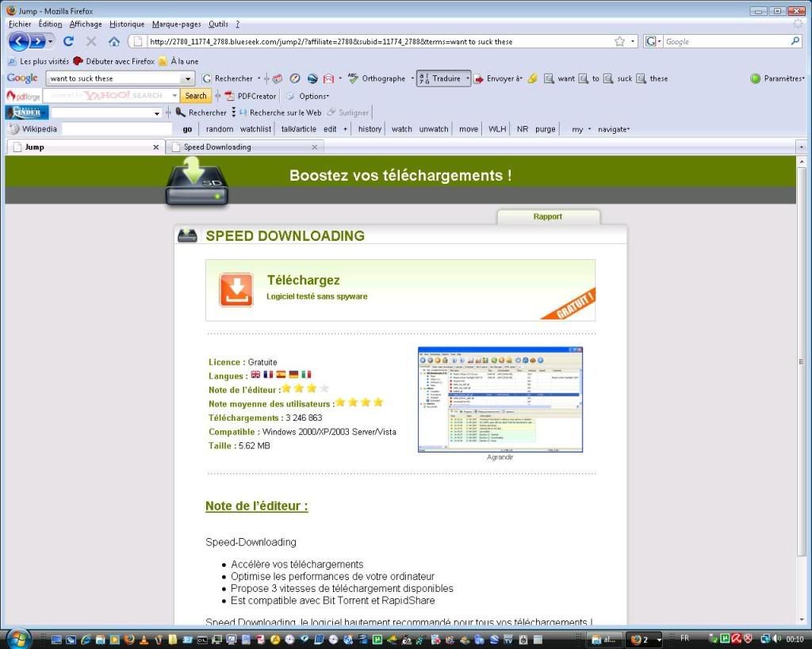
Task: Click the Finder toolbar logo
Action: [26, 113]
